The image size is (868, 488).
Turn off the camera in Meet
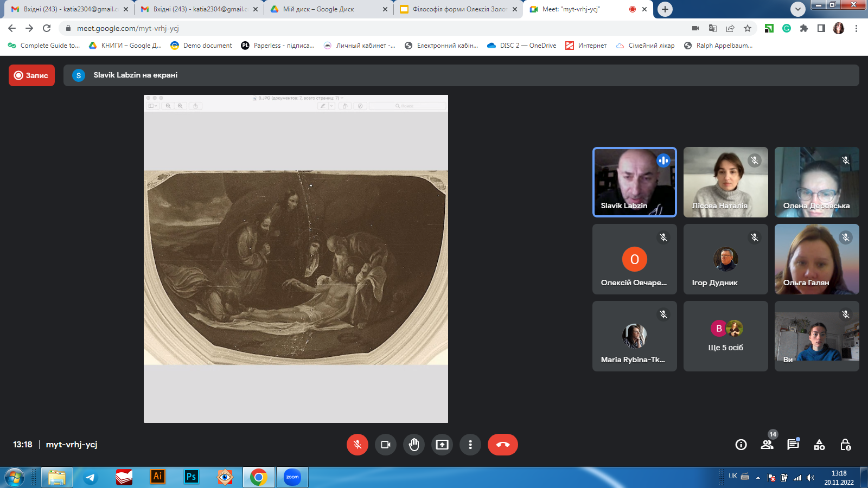(386, 445)
